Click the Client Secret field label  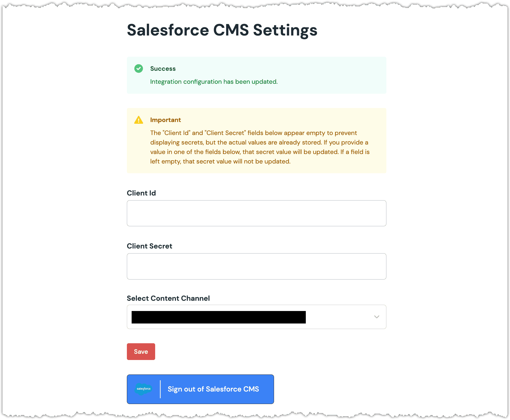click(x=149, y=246)
